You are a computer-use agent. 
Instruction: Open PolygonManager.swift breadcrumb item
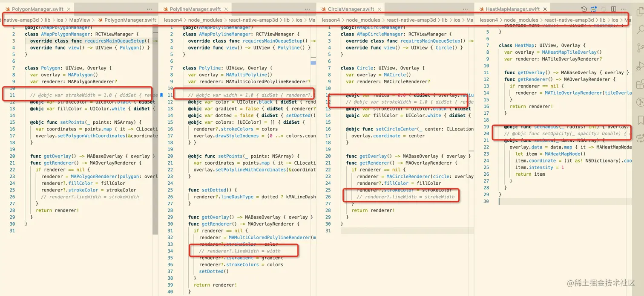pyautogui.click(x=126, y=20)
